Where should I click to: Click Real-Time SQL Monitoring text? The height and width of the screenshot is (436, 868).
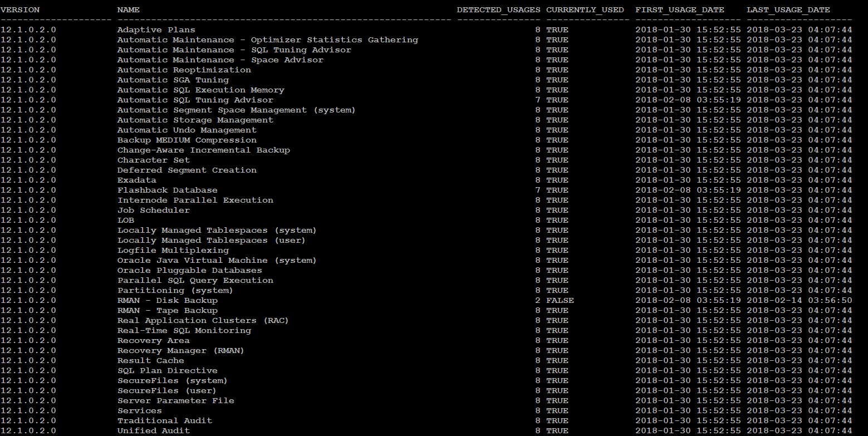184,330
